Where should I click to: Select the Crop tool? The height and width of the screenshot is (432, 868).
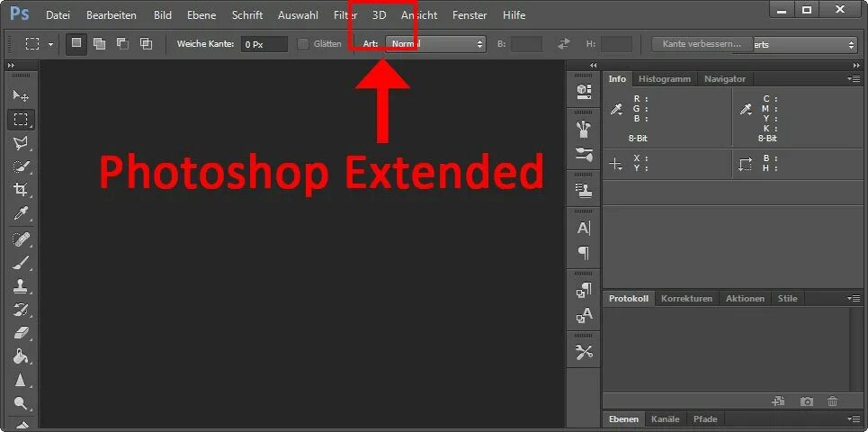pos(21,189)
